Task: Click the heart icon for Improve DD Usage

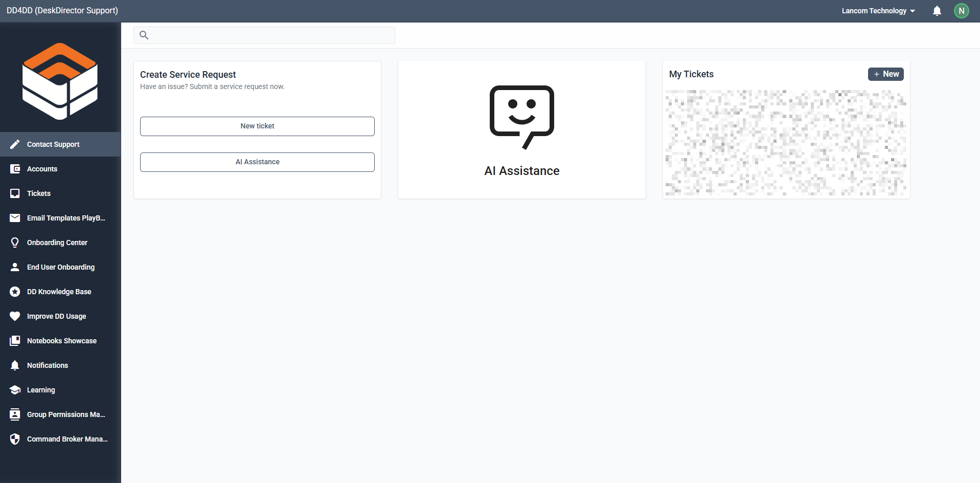Action: point(15,316)
